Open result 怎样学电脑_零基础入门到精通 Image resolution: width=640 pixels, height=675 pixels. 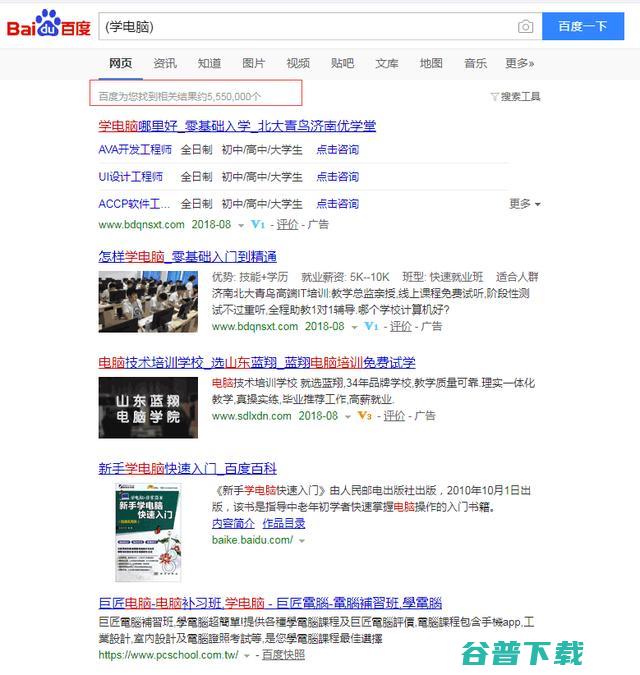pos(188,257)
